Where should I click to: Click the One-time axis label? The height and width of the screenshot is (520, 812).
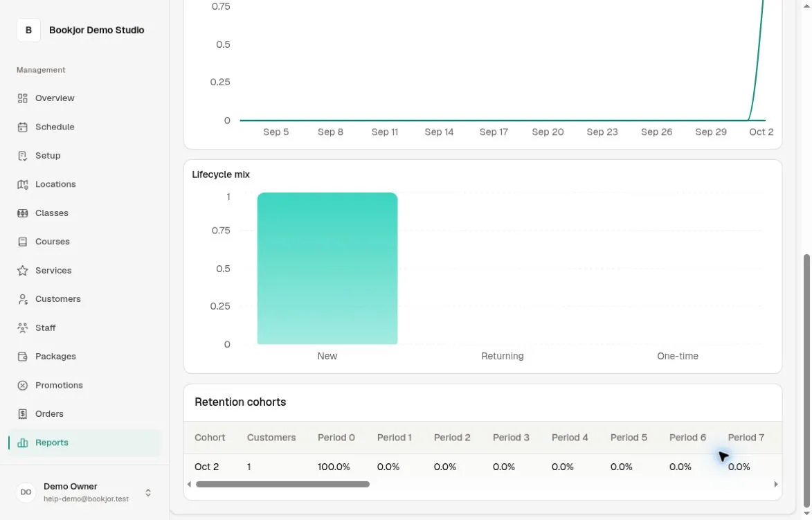(x=677, y=357)
